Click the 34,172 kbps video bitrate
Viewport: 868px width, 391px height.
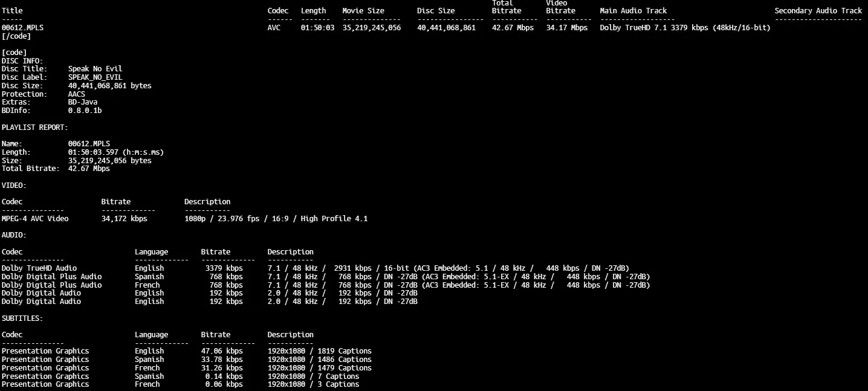point(124,219)
